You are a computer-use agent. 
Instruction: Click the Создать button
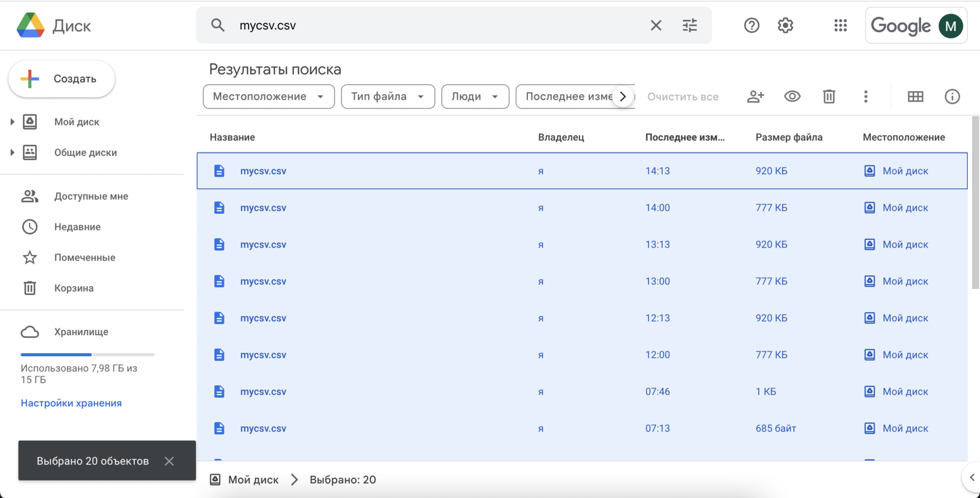click(61, 79)
